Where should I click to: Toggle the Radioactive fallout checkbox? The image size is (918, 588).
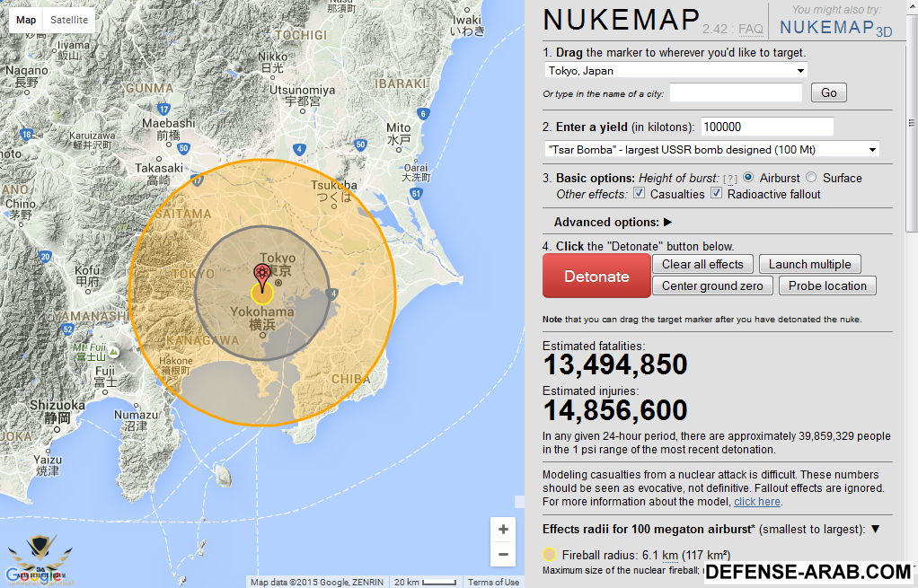coord(716,193)
